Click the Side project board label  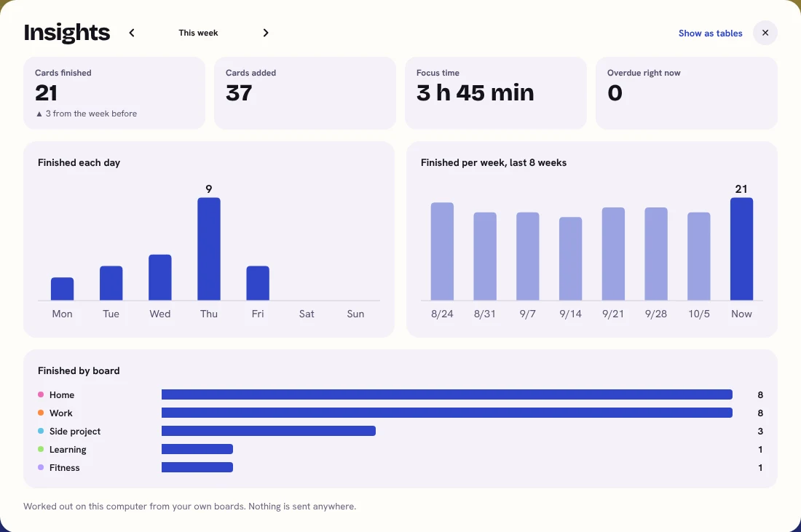click(75, 432)
